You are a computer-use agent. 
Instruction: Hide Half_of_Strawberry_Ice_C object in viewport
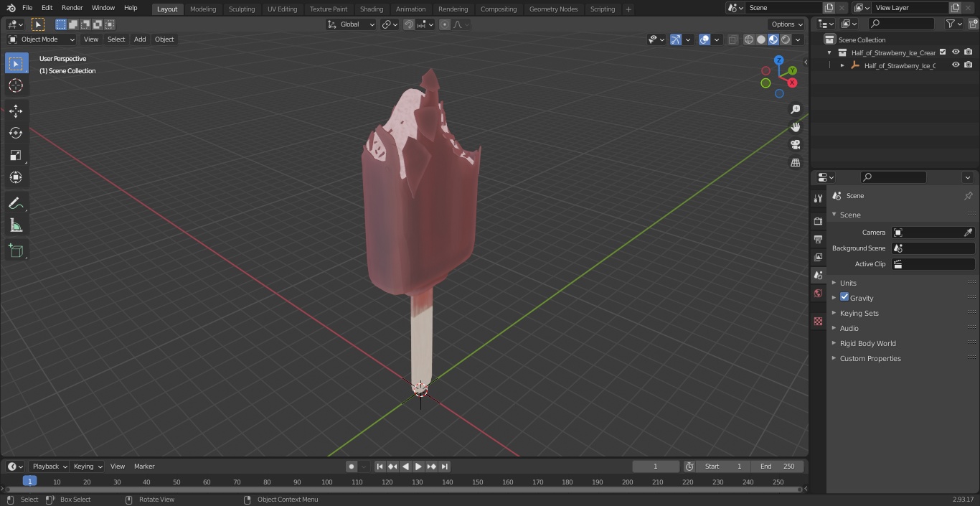coord(956,65)
